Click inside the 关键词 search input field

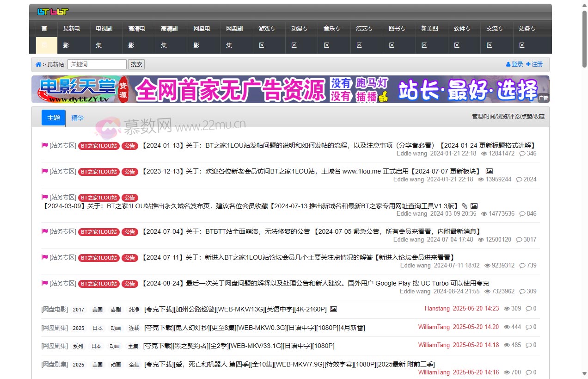pyautogui.click(x=97, y=64)
